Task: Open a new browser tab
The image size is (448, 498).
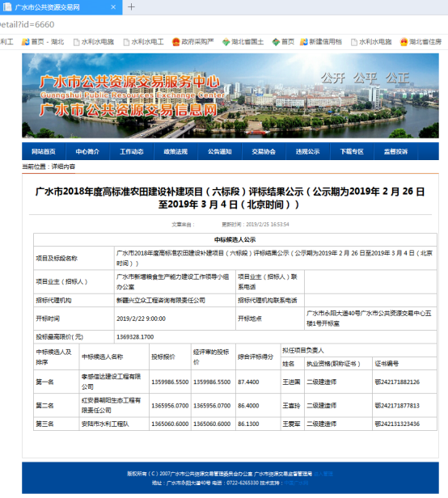Action: pos(131,7)
